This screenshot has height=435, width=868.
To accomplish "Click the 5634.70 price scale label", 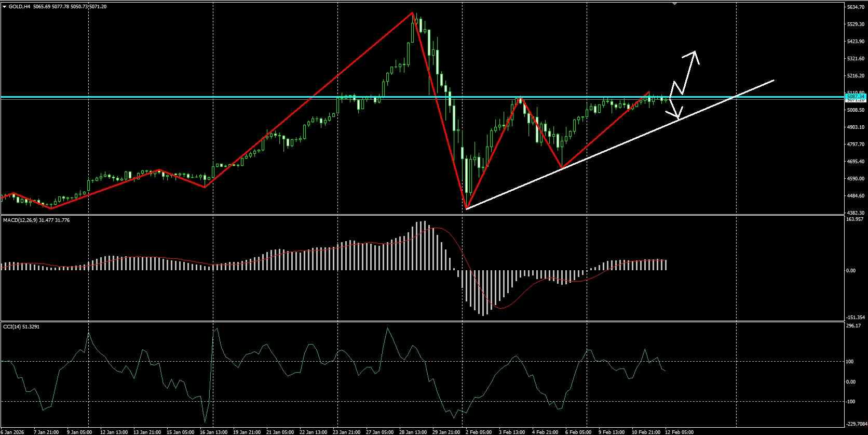I will (856, 7).
